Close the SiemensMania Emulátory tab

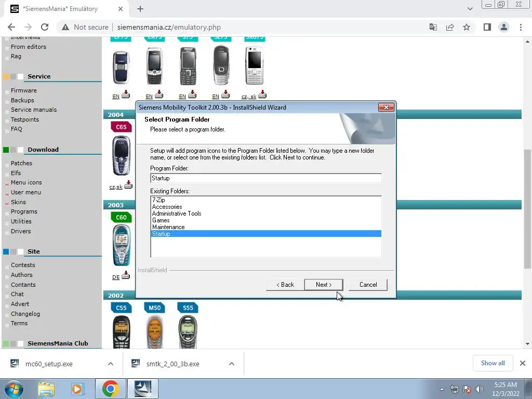tap(121, 9)
